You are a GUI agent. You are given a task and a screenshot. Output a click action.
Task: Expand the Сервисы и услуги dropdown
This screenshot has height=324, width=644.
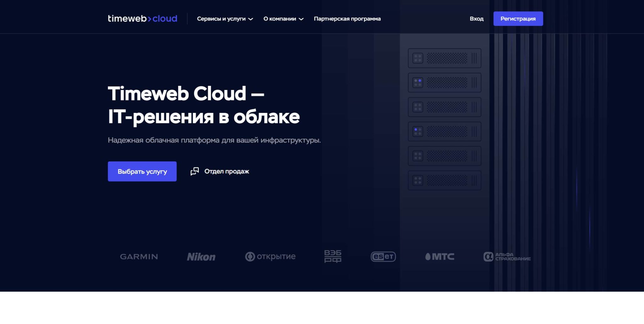pos(225,19)
